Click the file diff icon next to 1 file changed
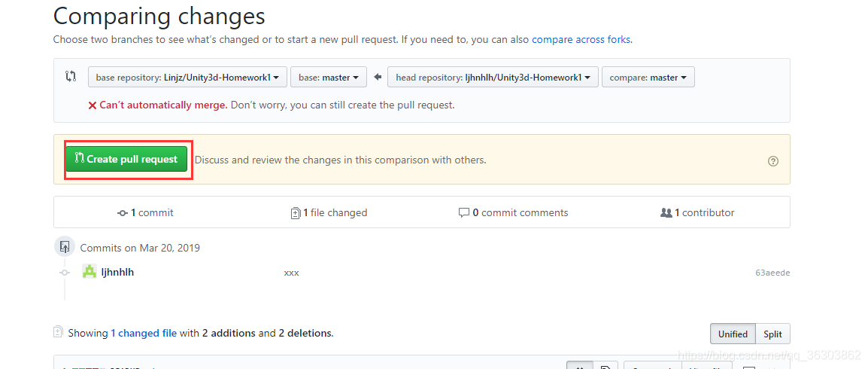Viewport: 868px width, 369px height. 296,213
